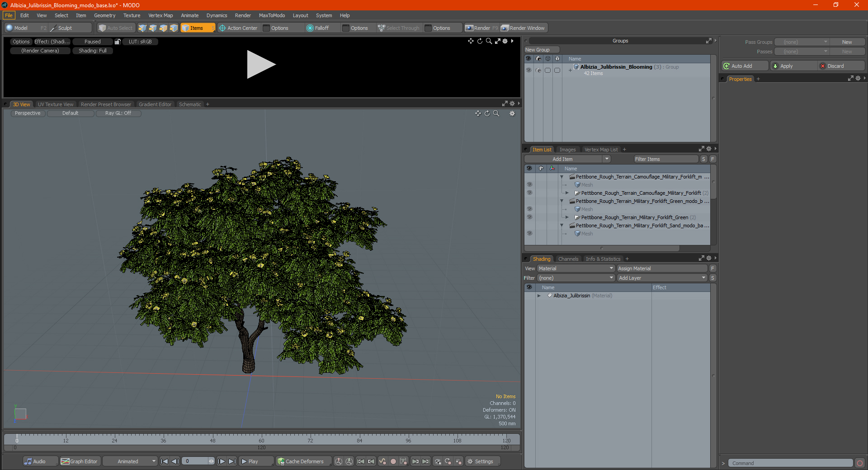Open 3D viewport settings gear

tap(512, 113)
